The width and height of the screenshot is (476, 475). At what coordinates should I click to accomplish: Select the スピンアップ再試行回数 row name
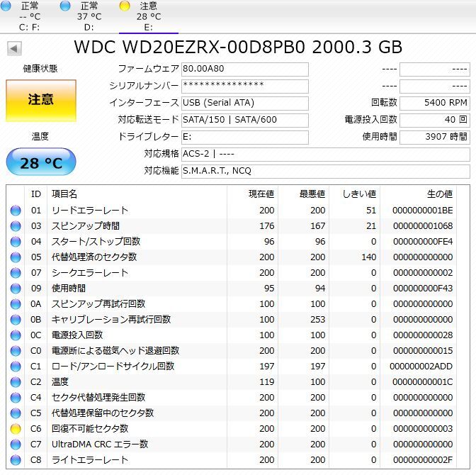(x=98, y=304)
